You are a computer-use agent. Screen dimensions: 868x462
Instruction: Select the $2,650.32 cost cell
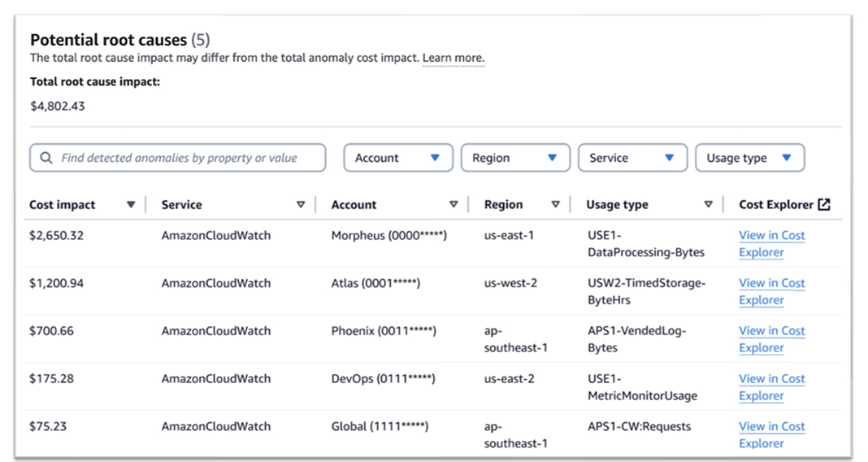(x=56, y=235)
